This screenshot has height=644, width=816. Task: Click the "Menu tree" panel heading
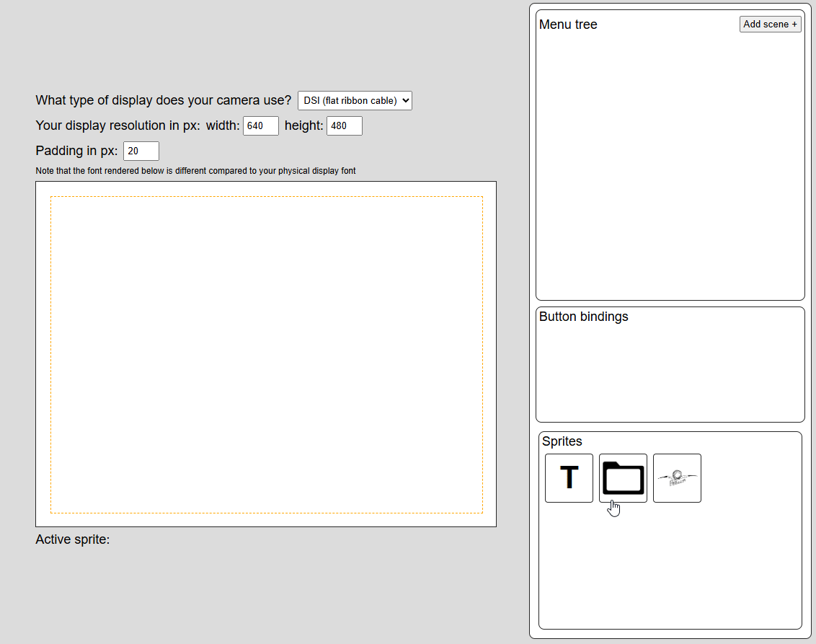[x=568, y=25]
